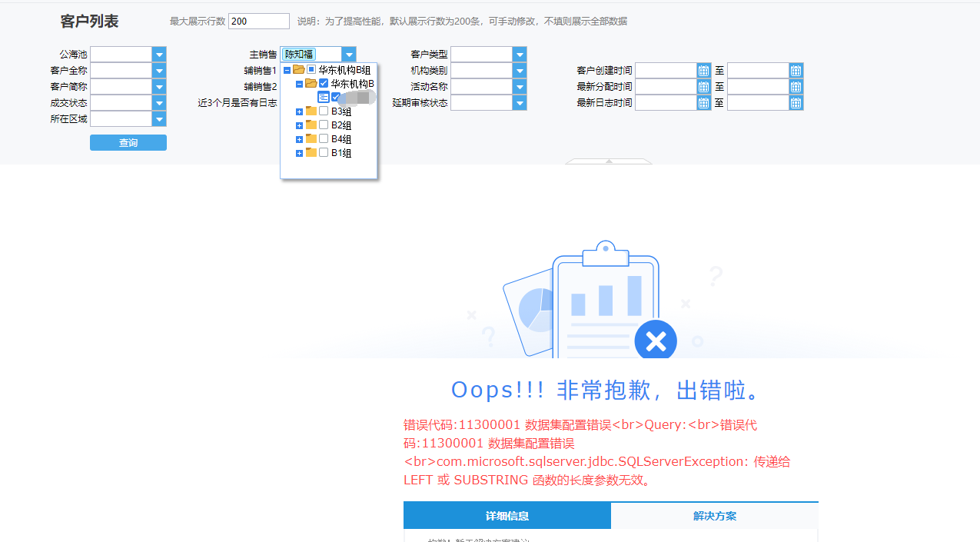
Task: Switch to the 解决方案 tab
Action: pyautogui.click(x=715, y=516)
